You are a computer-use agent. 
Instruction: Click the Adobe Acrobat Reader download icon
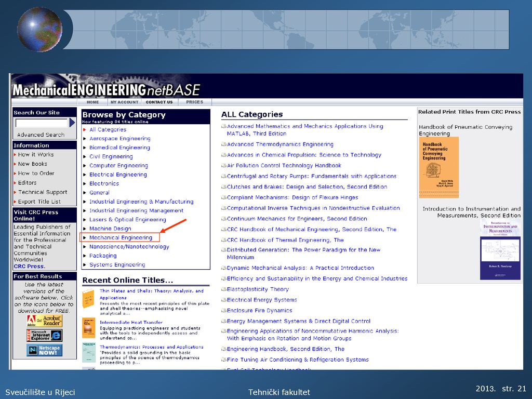(x=45, y=321)
